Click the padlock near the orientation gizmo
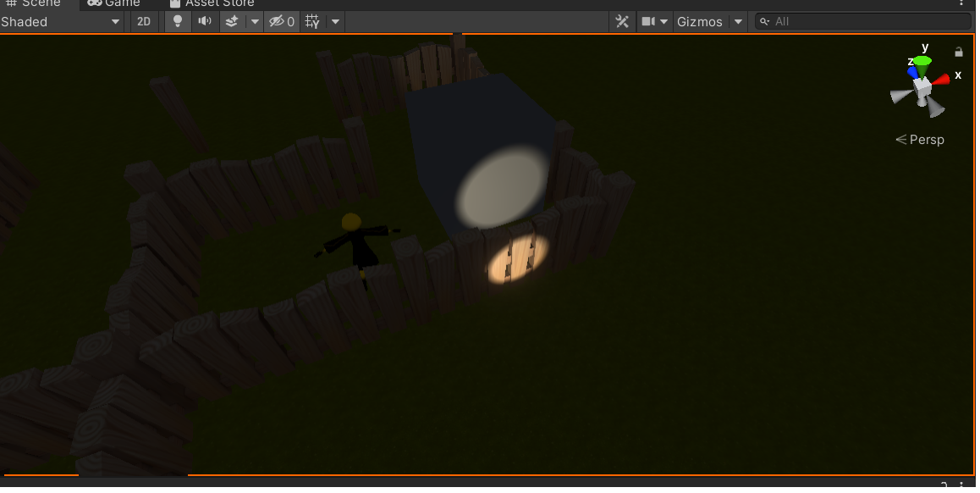 (958, 52)
